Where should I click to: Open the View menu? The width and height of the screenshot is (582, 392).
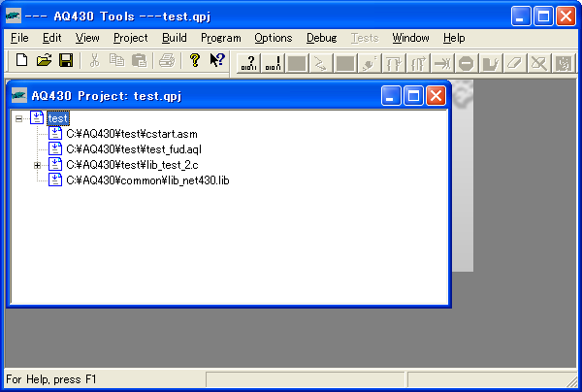87,38
